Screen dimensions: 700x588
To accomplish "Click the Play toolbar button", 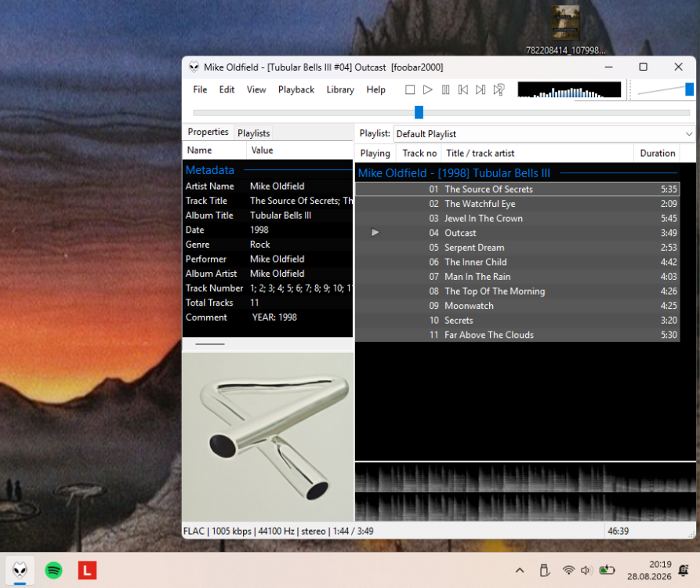I will [427, 89].
